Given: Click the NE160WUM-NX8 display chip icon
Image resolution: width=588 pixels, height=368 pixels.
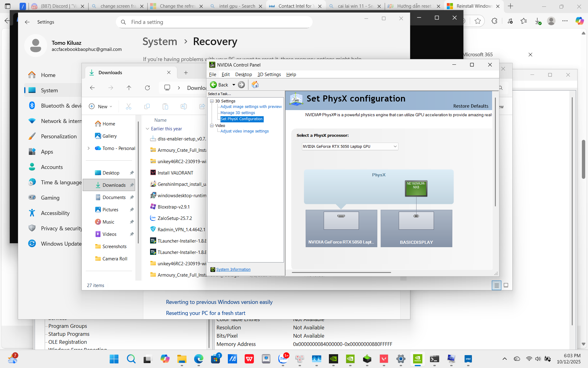Looking at the screenshot, I should 416,188.
